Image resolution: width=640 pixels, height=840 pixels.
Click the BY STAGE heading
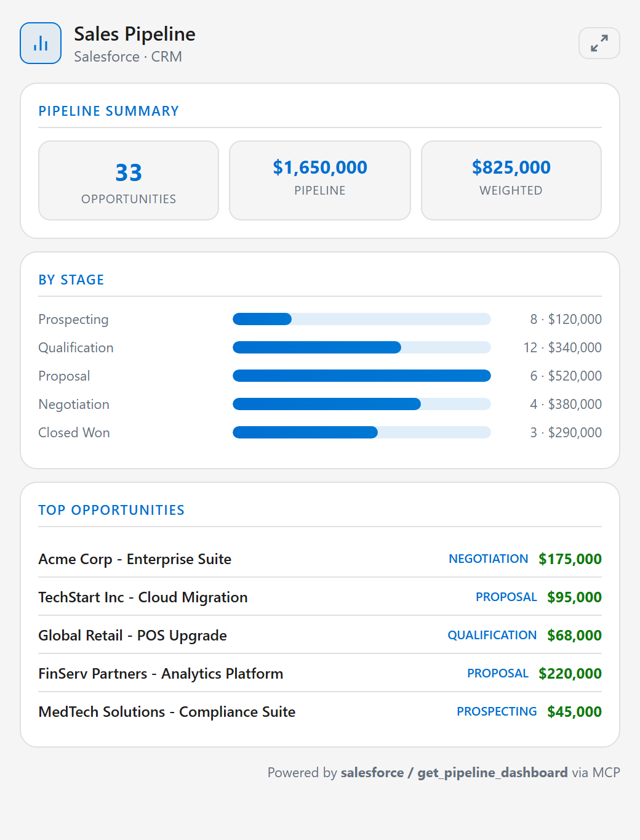(71, 280)
